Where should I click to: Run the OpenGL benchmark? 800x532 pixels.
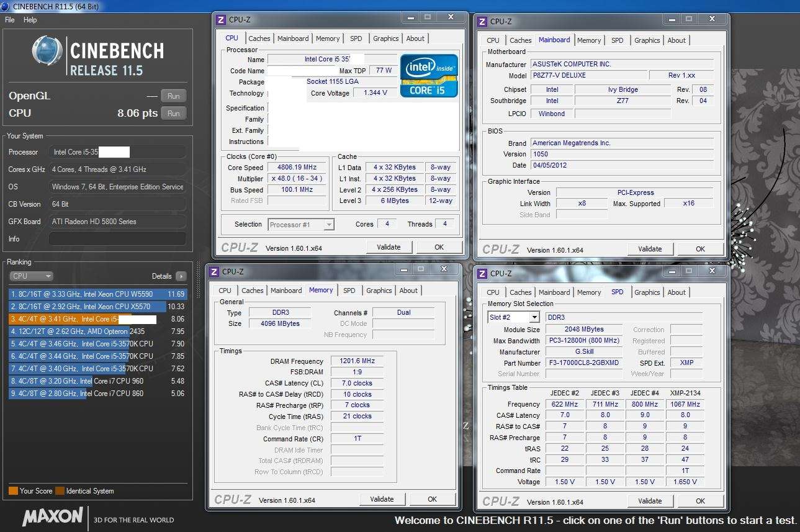[x=174, y=96]
